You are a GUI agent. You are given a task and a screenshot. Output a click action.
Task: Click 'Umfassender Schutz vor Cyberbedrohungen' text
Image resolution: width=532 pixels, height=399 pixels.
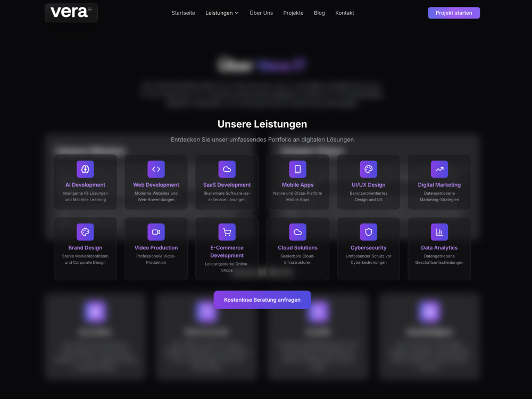pyautogui.click(x=369, y=259)
